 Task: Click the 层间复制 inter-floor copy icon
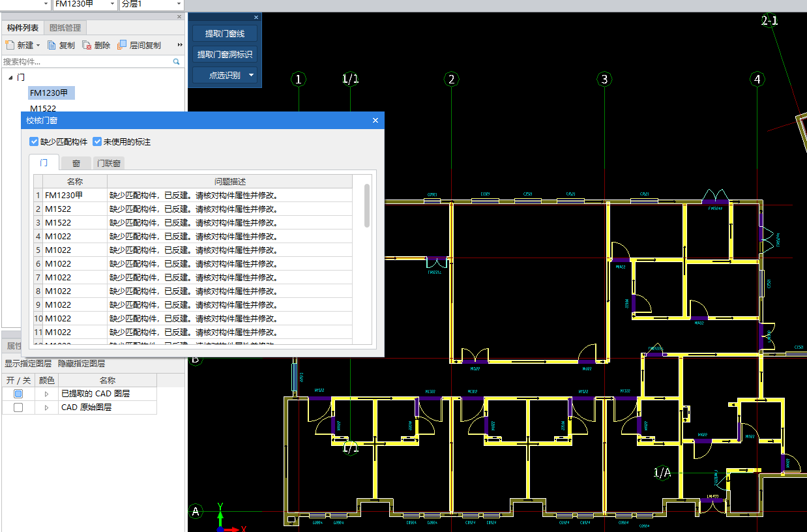(122, 46)
